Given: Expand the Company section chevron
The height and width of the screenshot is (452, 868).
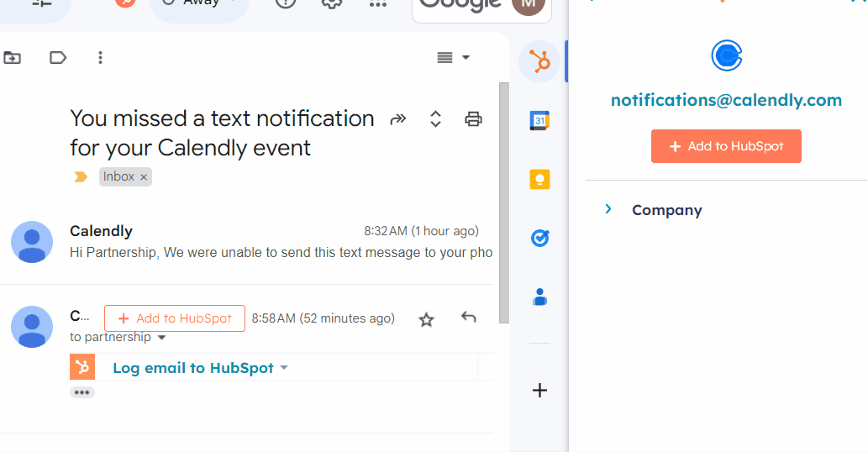Looking at the screenshot, I should (608, 209).
